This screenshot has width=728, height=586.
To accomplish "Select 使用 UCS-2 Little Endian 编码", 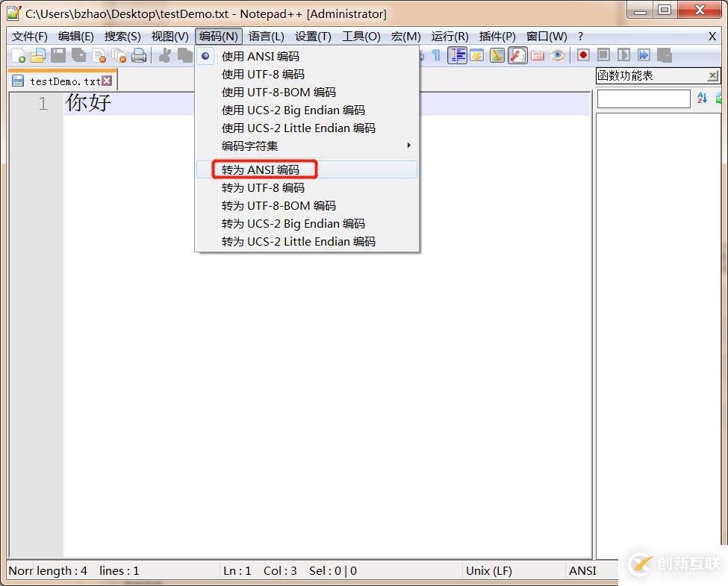I will [307, 128].
